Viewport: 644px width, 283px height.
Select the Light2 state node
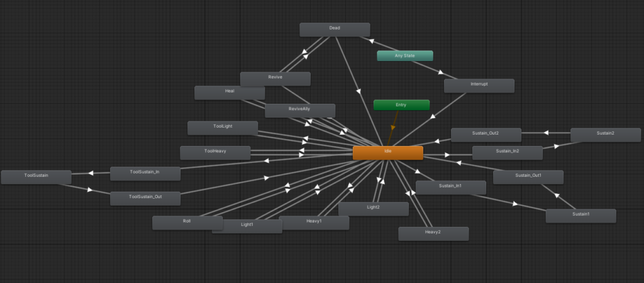(x=374, y=209)
